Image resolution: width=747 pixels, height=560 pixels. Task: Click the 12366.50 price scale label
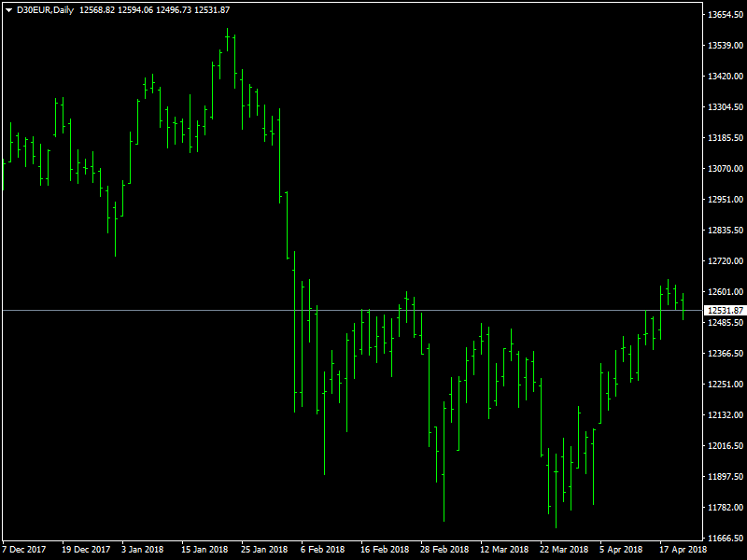[726, 354]
